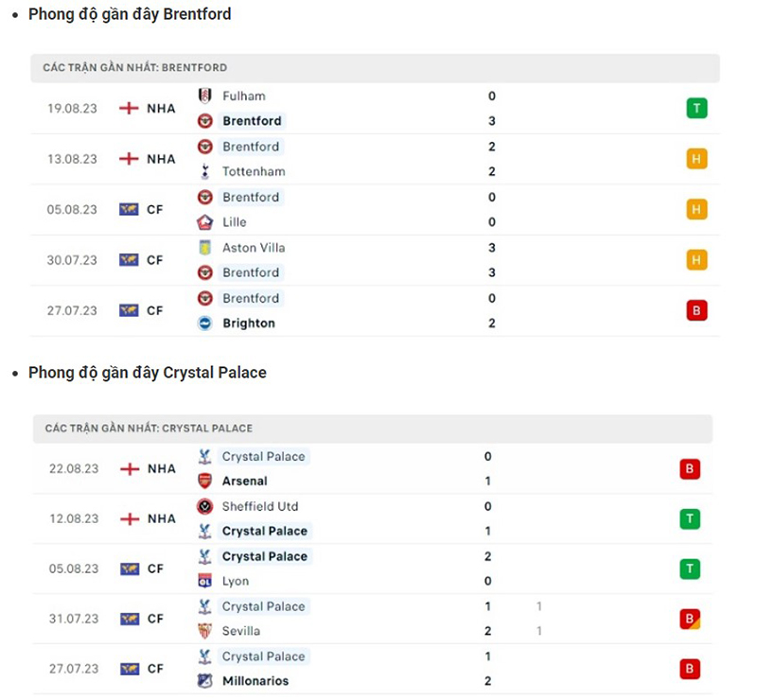Click the Fulham club crest icon
This screenshot has width=757, height=700.
coord(204,96)
